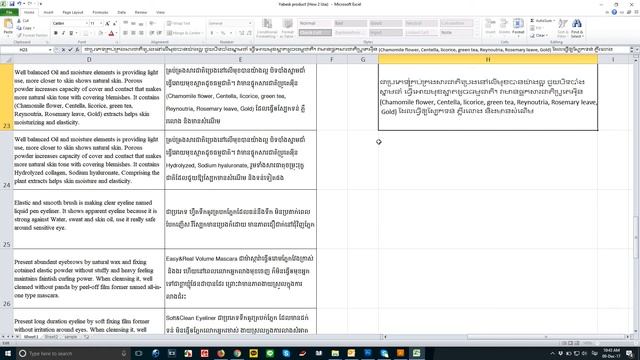Screen dimensions: 640x360
Task: Save the workbook from Quick Access Toolbar
Action: [11, 4]
